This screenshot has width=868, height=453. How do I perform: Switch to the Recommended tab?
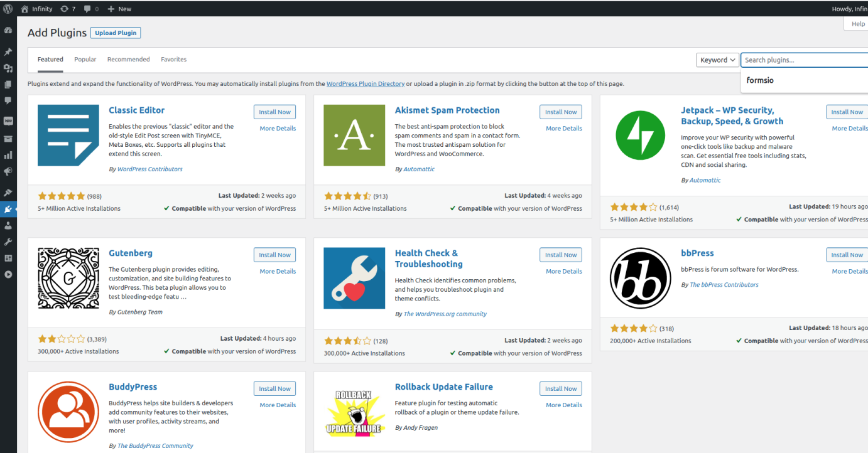128,60
